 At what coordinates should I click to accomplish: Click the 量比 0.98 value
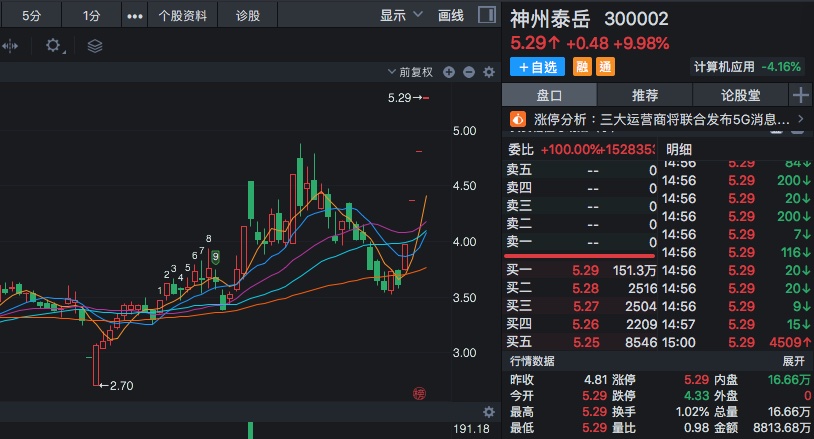(697, 428)
